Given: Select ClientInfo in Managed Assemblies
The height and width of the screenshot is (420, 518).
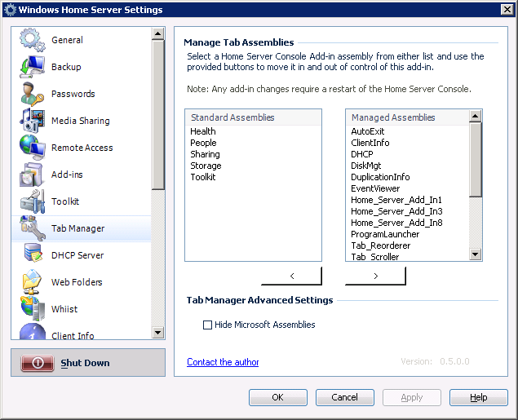Looking at the screenshot, I should pyautogui.click(x=370, y=143).
